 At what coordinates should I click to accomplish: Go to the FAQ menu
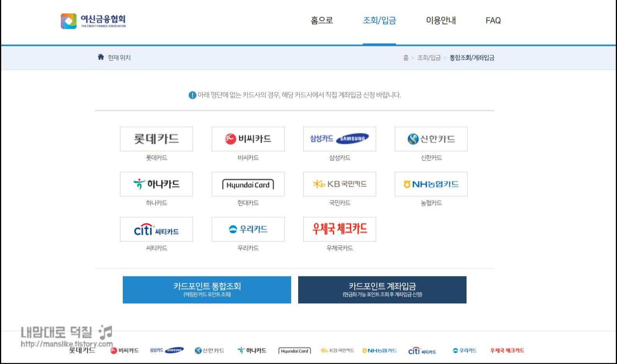click(x=493, y=20)
